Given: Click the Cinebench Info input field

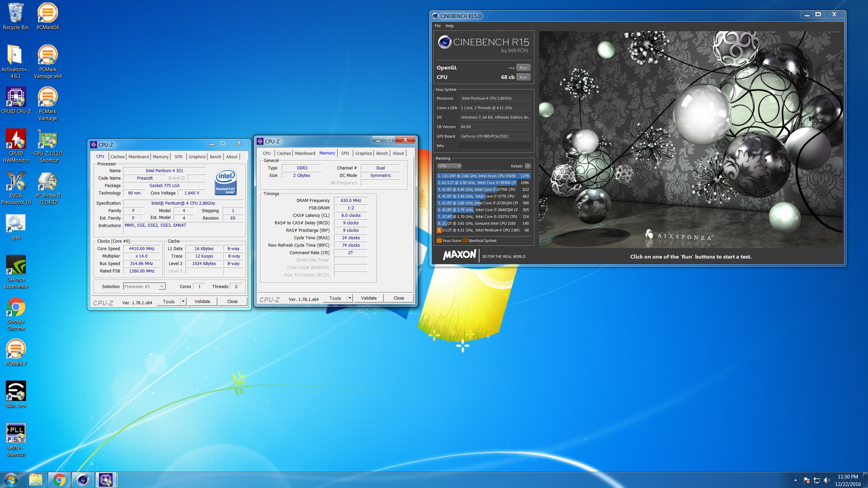Looking at the screenshot, I should (x=495, y=146).
